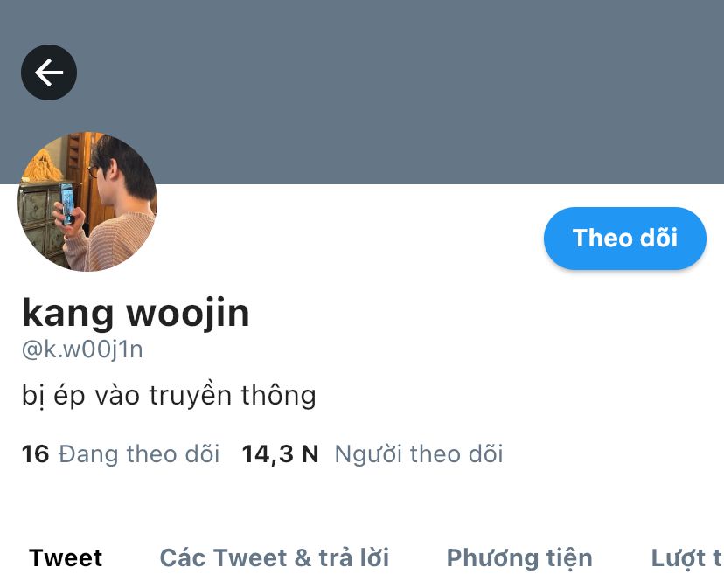Click the @k.w00j1n username handle
This screenshot has width=724, height=588.
82,349
